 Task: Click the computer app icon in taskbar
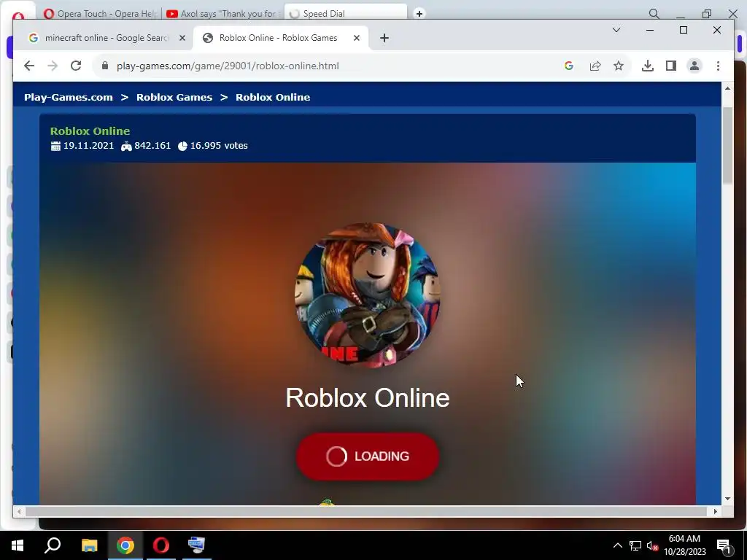click(x=196, y=545)
